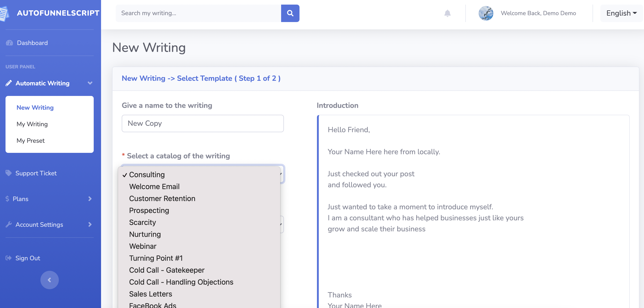Click the AUTOFUNNELSCRIPT brand title
The width and height of the screenshot is (644, 308).
coord(58,13)
